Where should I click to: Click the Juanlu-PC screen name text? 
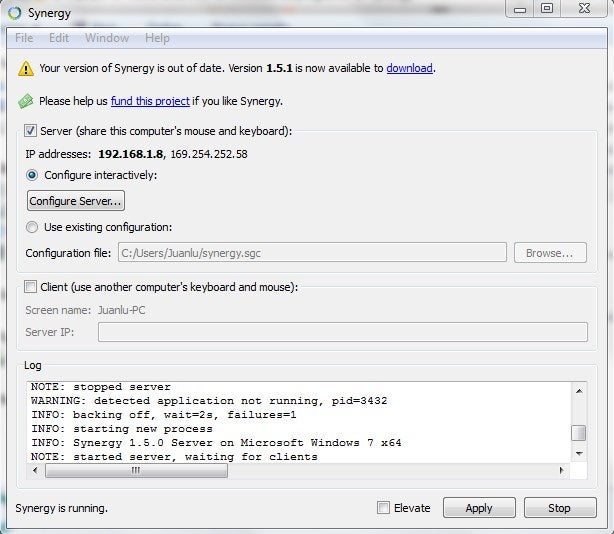coord(121,310)
